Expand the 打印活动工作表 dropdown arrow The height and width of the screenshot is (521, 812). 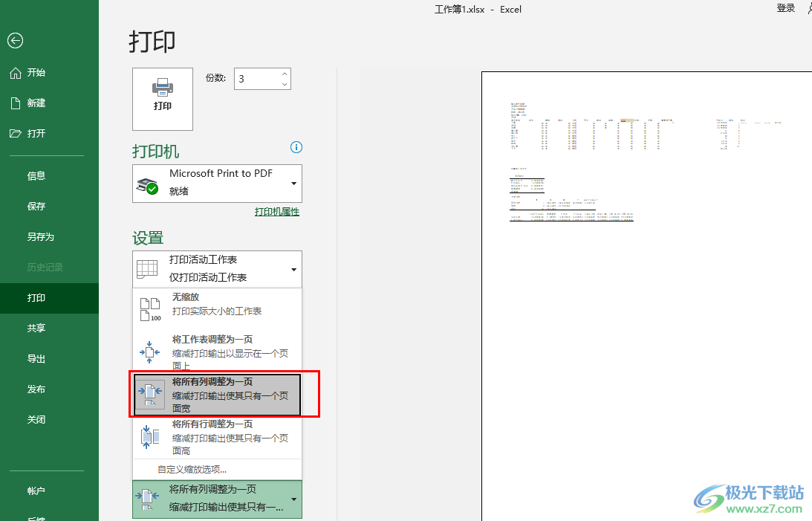293,269
